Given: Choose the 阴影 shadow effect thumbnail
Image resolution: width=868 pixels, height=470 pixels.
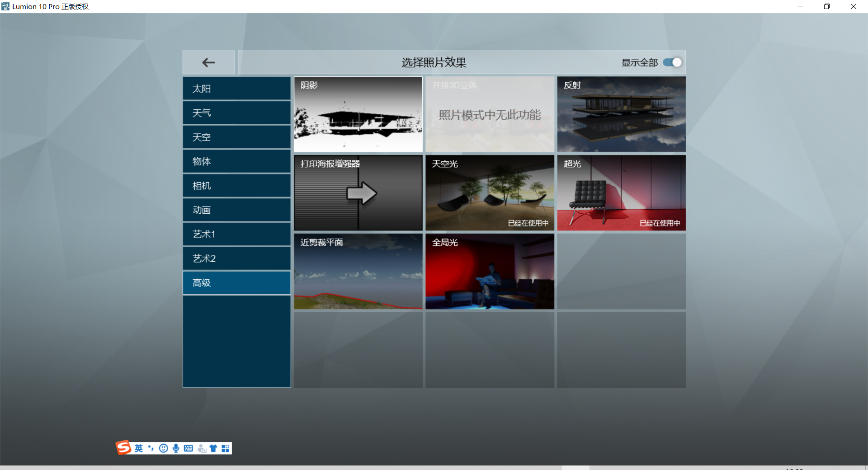Looking at the screenshot, I should coord(358,114).
